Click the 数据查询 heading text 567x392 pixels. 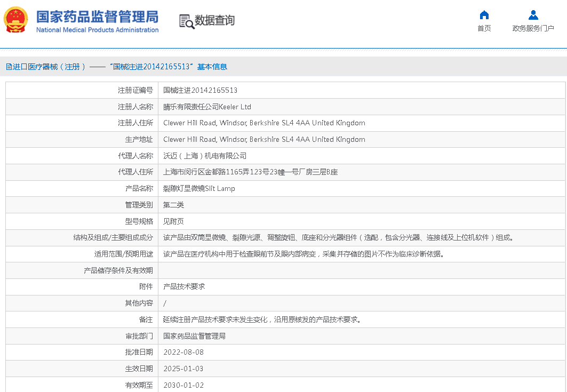point(214,21)
